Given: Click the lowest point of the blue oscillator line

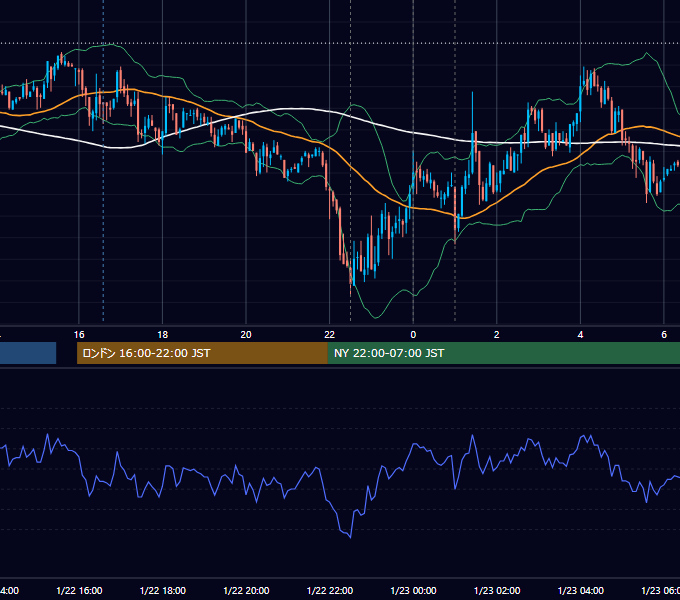Looking at the screenshot, I should pos(350,537).
